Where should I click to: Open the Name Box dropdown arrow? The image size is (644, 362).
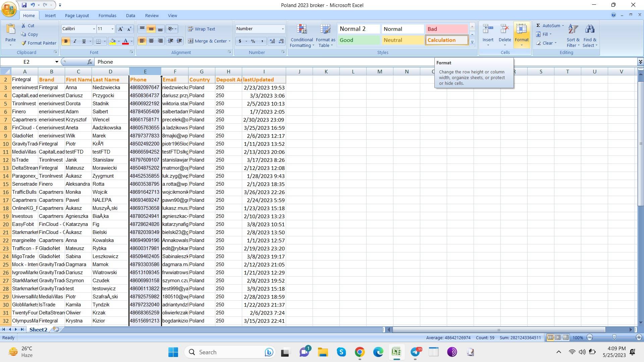[57, 62]
